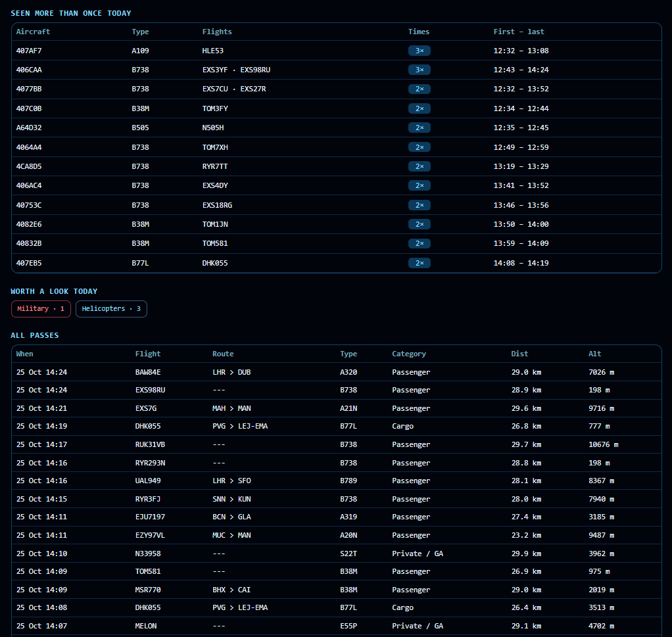This screenshot has width=672, height=637.
Task: Select aircraft 406CAA row
Action: pyautogui.click(x=337, y=70)
